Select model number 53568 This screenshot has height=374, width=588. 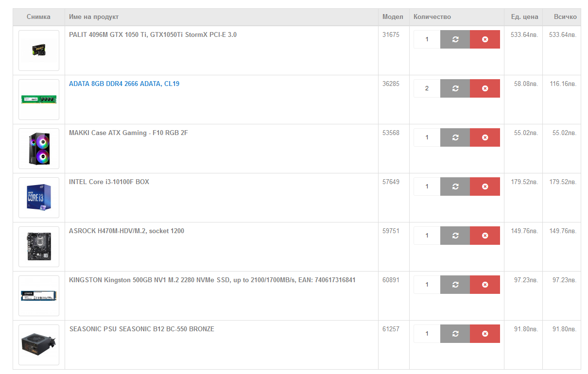[x=391, y=133]
